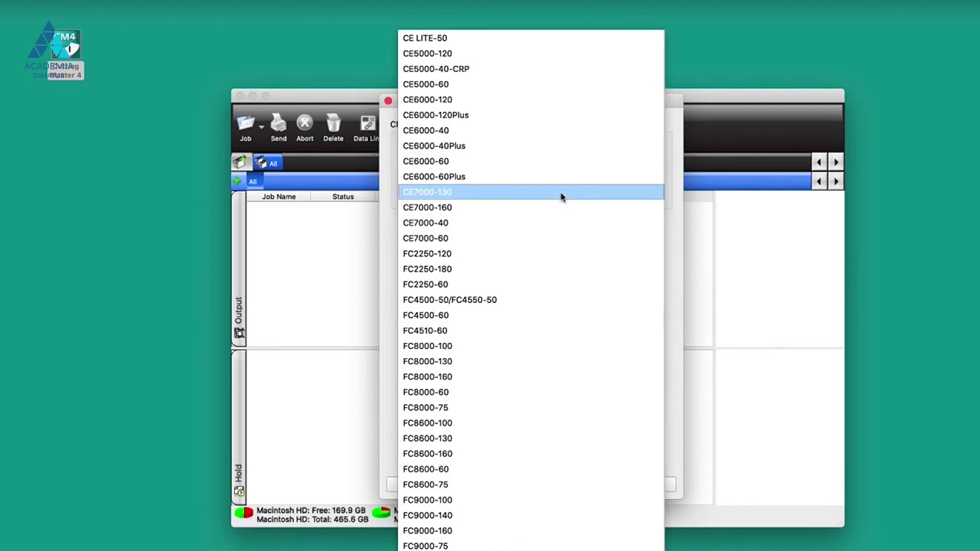Screen dimensions: 980x551
Task: Click the FC9000-160 list row
Action: tap(531, 530)
